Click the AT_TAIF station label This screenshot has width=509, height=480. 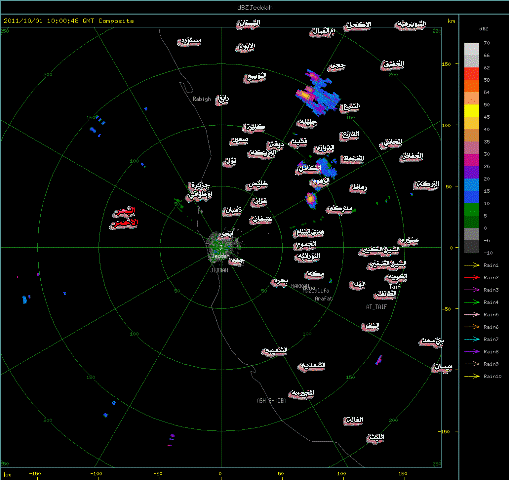tap(376, 307)
